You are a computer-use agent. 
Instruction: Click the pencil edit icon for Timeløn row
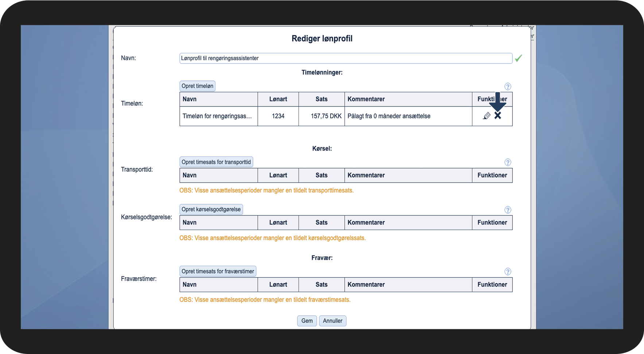pos(487,116)
